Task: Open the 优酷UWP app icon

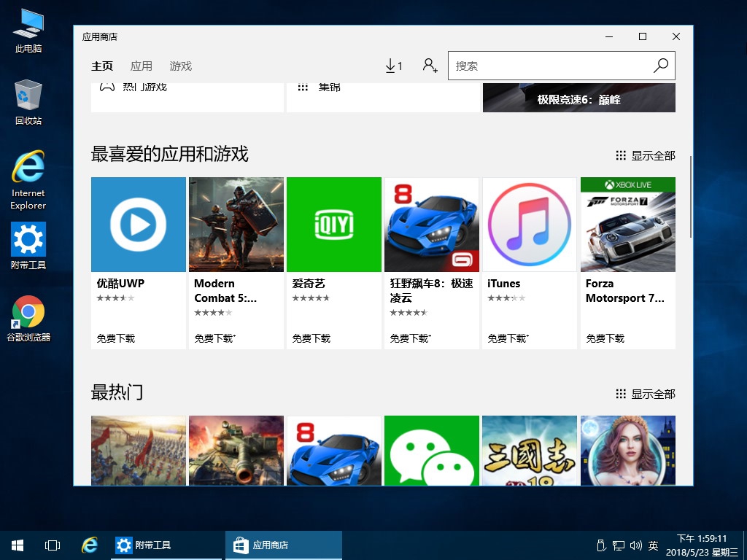Action: 138,225
